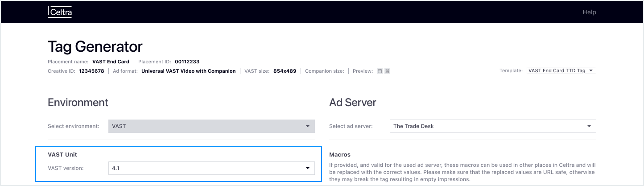Open the Template dropdown

561,70
